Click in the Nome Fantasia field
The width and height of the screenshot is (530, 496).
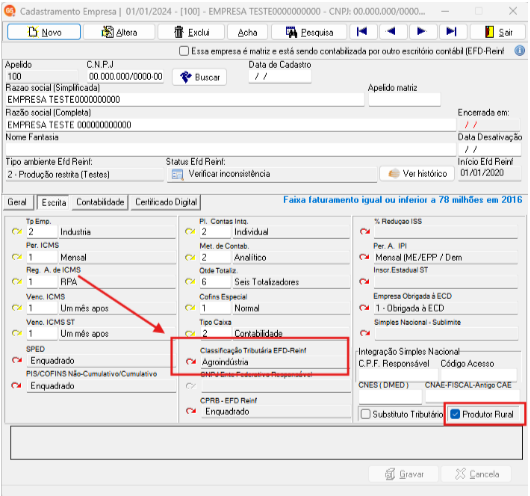point(231,149)
